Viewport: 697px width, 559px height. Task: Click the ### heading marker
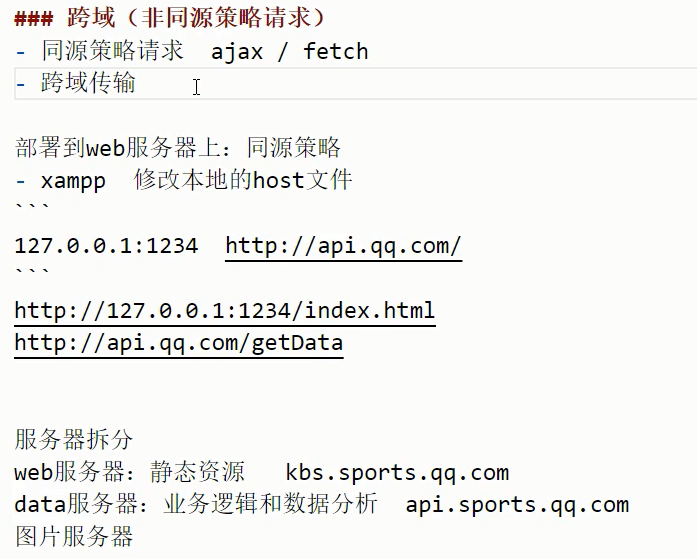point(34,19)
